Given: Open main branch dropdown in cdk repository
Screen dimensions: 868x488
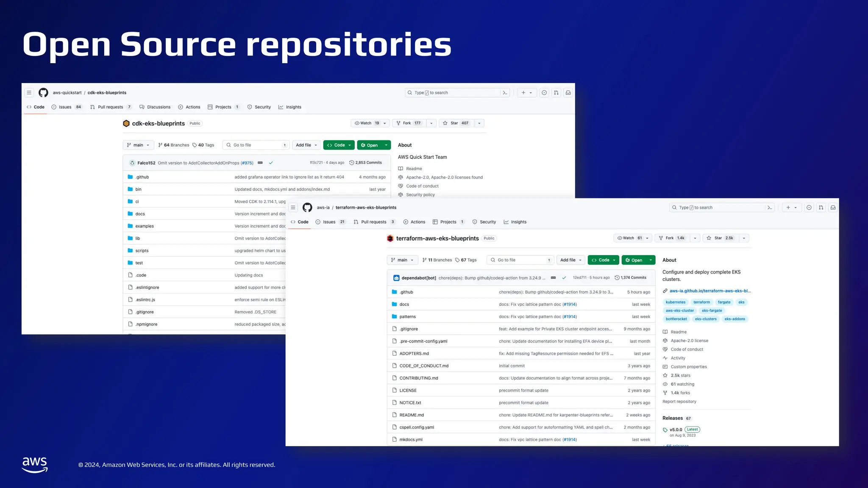Looking at the screenshot, I should point(138,145).
